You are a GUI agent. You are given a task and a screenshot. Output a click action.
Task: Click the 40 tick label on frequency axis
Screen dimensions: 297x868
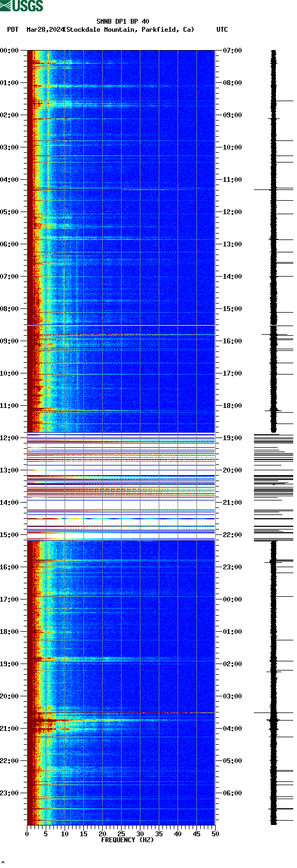(x=178, y=834)
